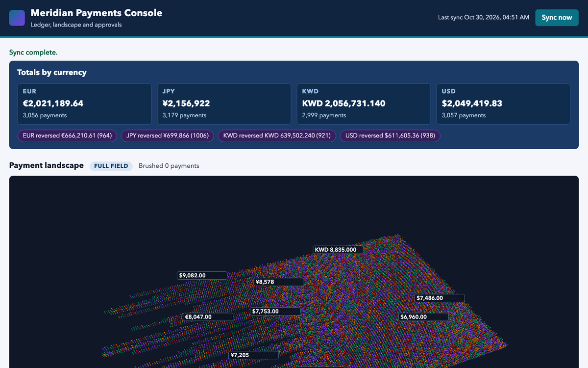Click the '3,056 payments' count under EUR
588x368 pixels.
pyautogui.click(x=45, y=115)
